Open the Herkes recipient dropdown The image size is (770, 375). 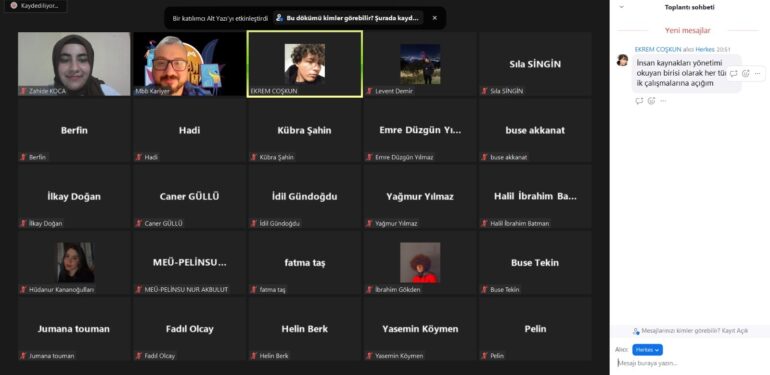pos(647,350)
